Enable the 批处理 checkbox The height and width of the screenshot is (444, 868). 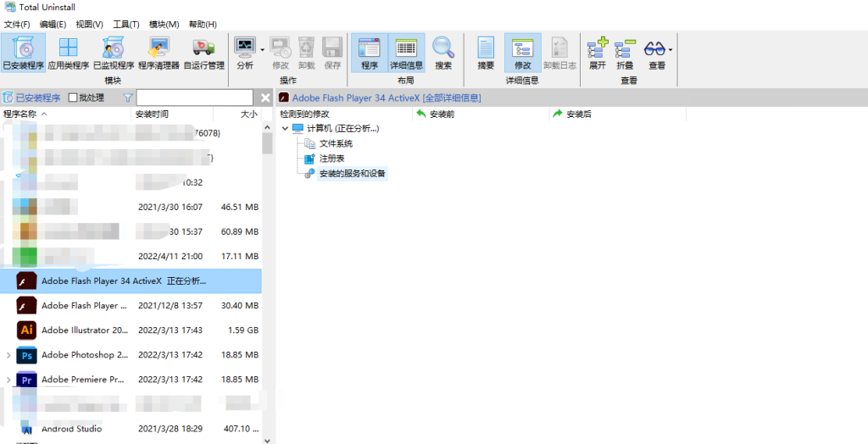tap(73, 98)
